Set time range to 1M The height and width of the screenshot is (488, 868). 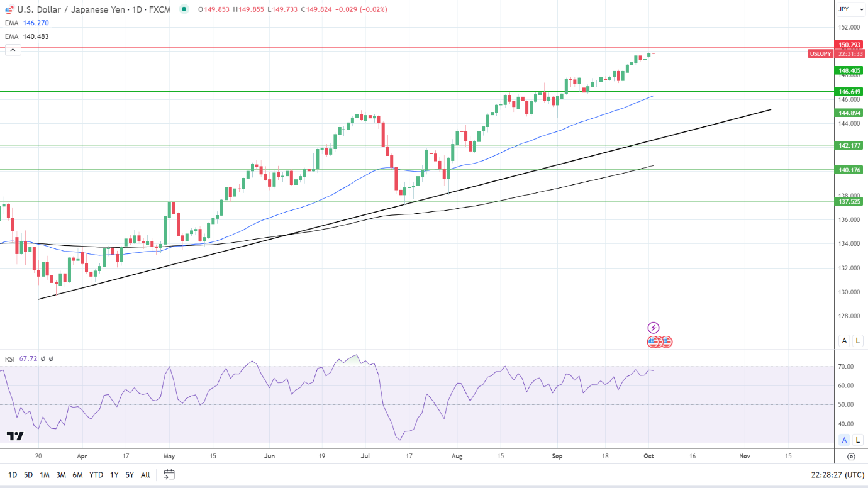click(x=45, y=475)
